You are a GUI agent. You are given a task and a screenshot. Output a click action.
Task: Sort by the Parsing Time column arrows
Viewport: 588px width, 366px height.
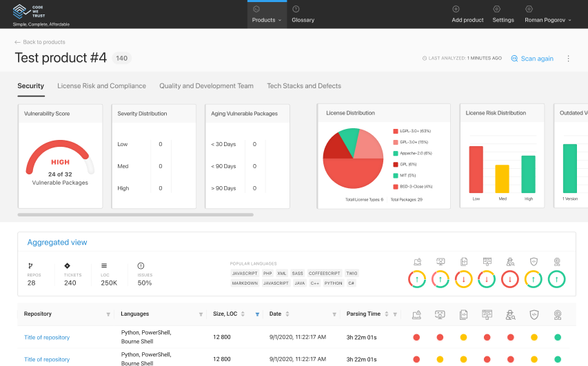pyautogui.click(x=386, y=314)
